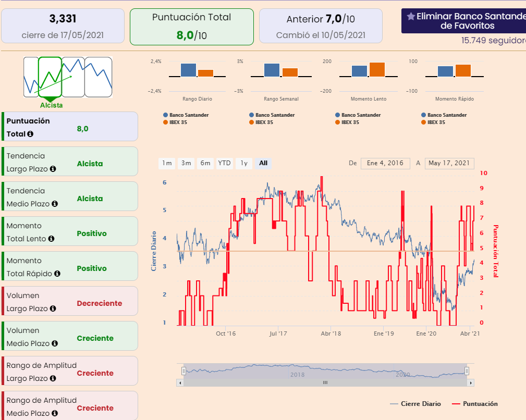Click the Momento Rápido chart title
The image size is (526, 420).
click(455, 99)
